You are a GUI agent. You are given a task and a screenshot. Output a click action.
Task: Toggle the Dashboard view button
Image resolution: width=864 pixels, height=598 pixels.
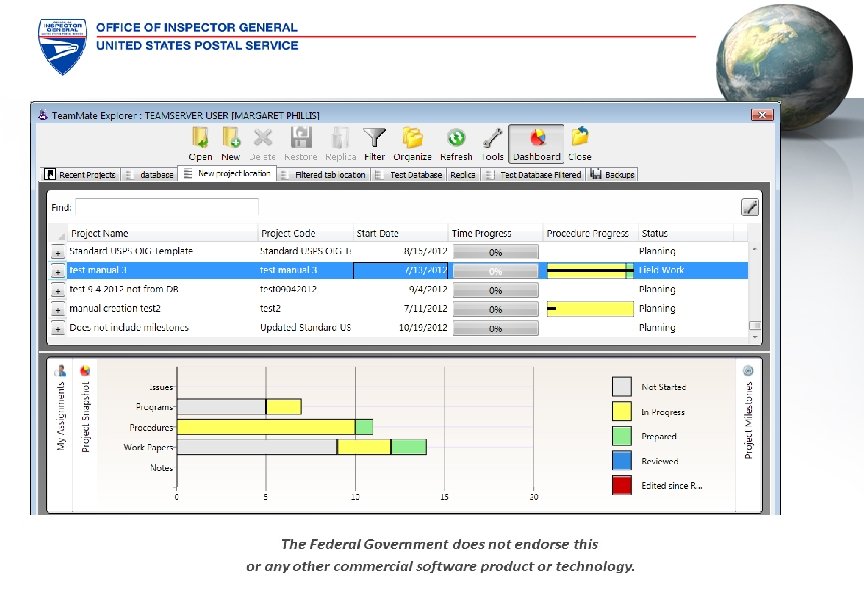(x=536, y=144)
